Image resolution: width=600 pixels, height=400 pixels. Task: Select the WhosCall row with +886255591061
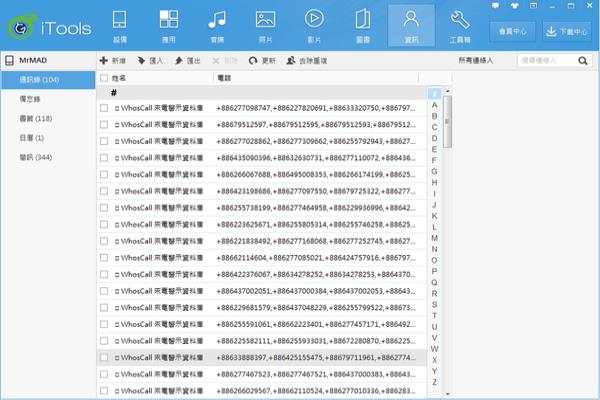(x=262, y=324)
